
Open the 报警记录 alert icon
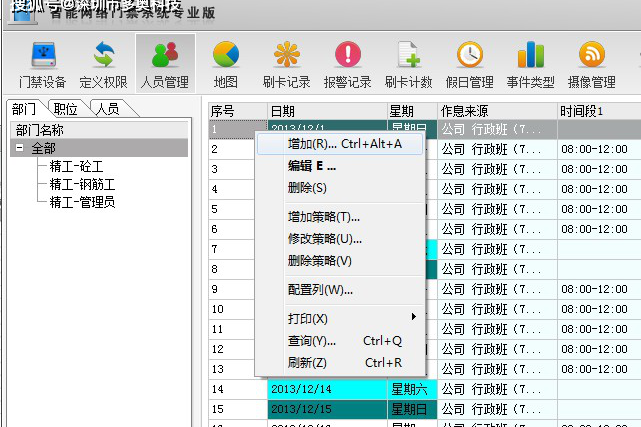(347, 64)
